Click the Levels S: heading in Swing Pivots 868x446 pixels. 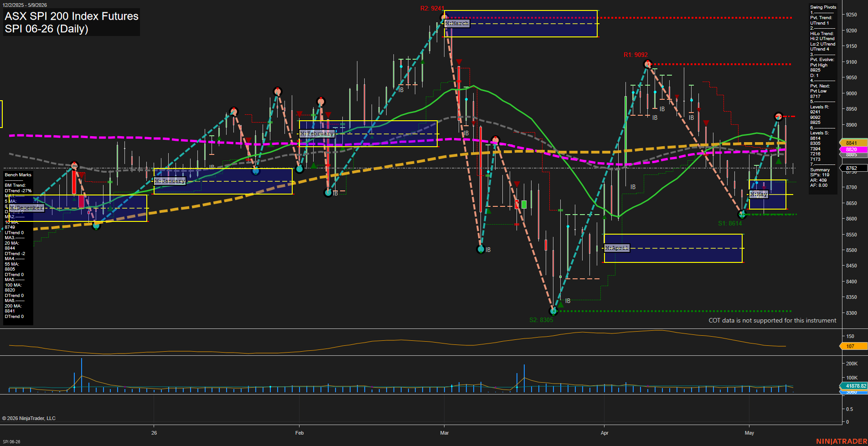(x=820, y=133)
